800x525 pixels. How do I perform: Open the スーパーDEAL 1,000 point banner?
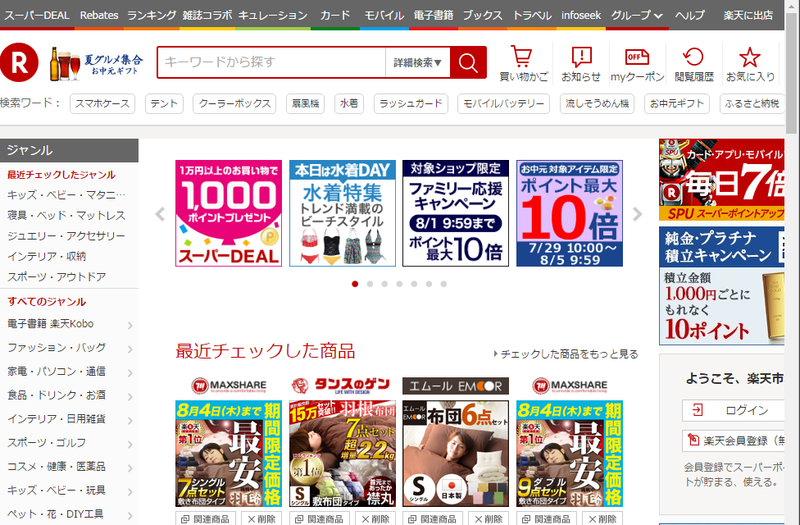coord(229,213)
